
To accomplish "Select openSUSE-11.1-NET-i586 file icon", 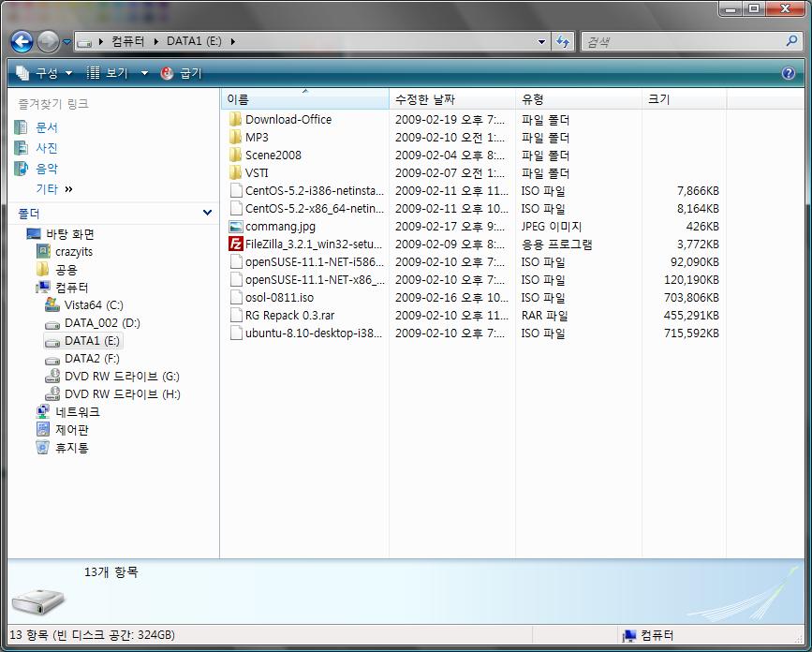I will 236,261.
